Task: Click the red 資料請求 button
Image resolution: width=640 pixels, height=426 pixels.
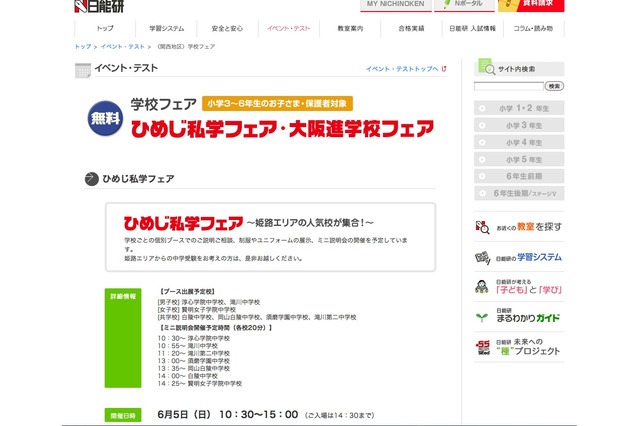Action: (x=531, y=5)
